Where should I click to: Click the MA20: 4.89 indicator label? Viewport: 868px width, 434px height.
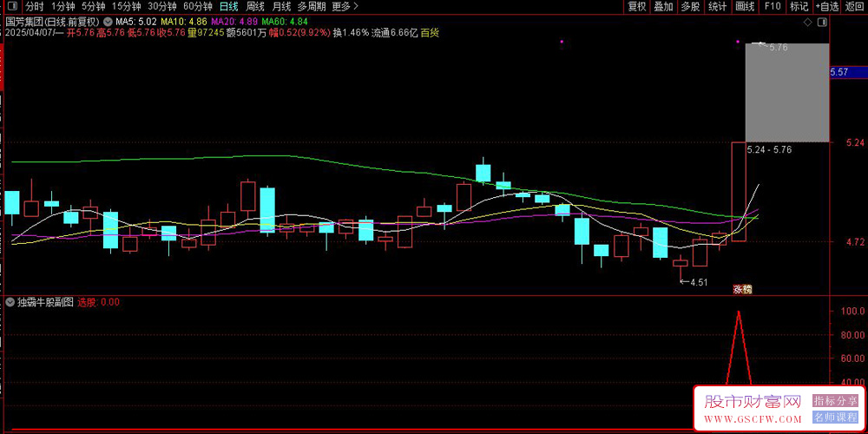click(x=234, y=23)
